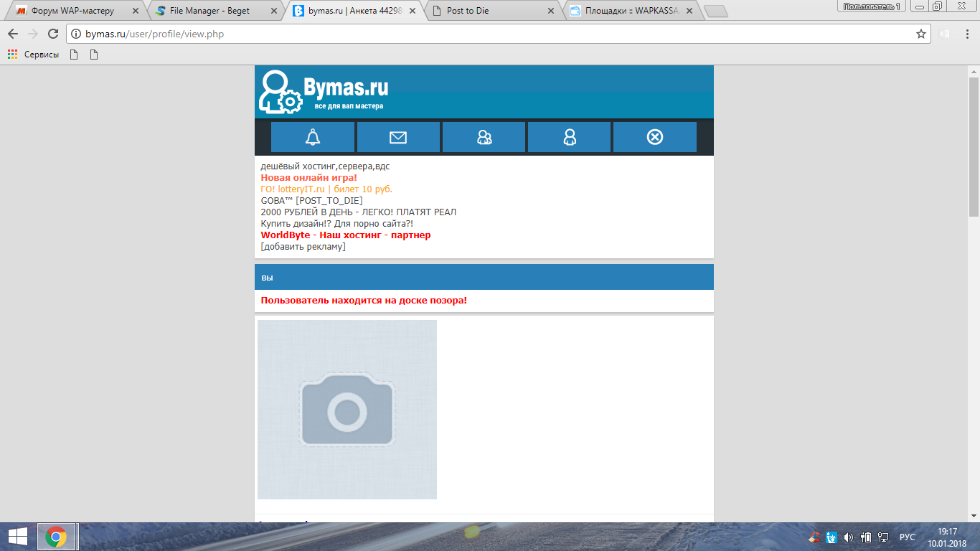
Task: Open the profile person icon
Action: click(x=570, y=137)
